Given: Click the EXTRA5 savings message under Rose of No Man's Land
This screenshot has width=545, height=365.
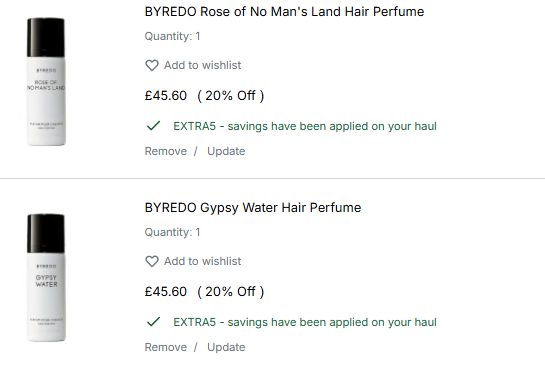Looking at the screenshot, I should 305,126.
